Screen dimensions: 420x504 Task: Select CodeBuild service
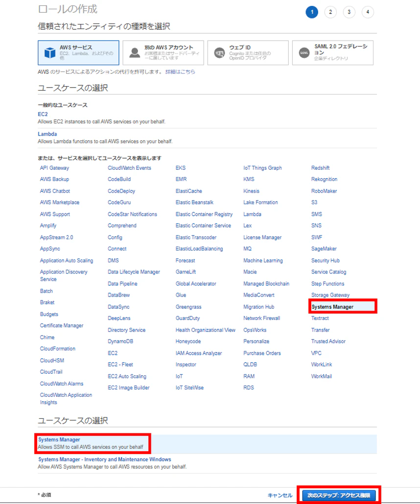pos(119,179)
